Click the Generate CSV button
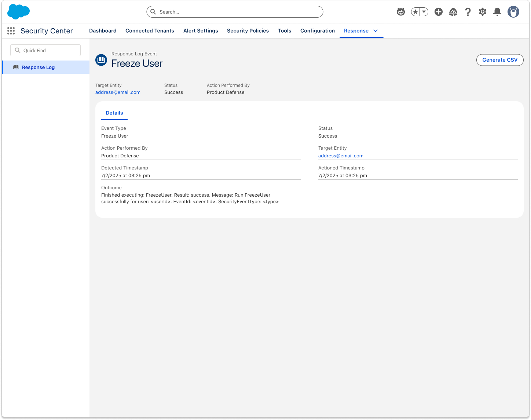 [x=500, y=60]
